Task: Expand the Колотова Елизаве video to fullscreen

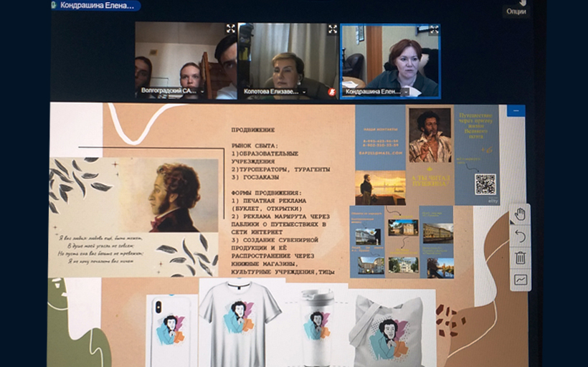Action: click(x=333, y=29)
